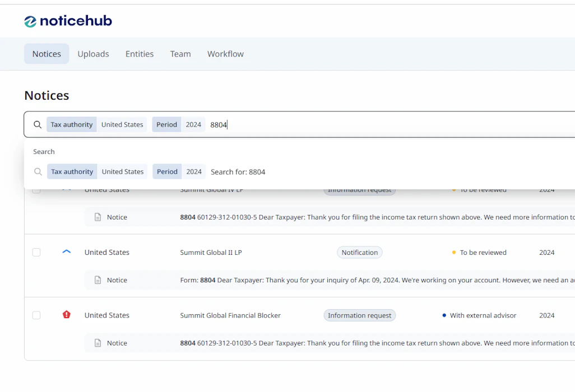Image resolution: width=575 pixels, height=392 pixels.
Task: Click the 2024 year in Financial Blocker row
Action: pos(547,315)
